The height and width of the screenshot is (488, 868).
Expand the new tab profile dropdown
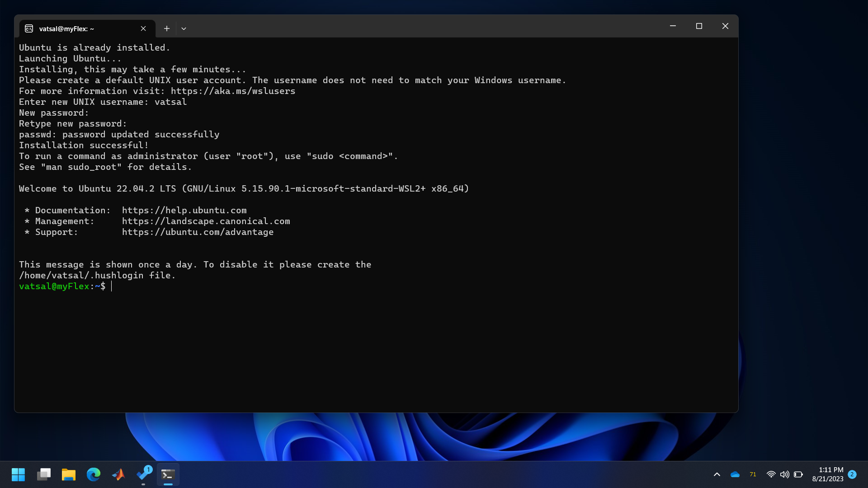pos(184,28)
